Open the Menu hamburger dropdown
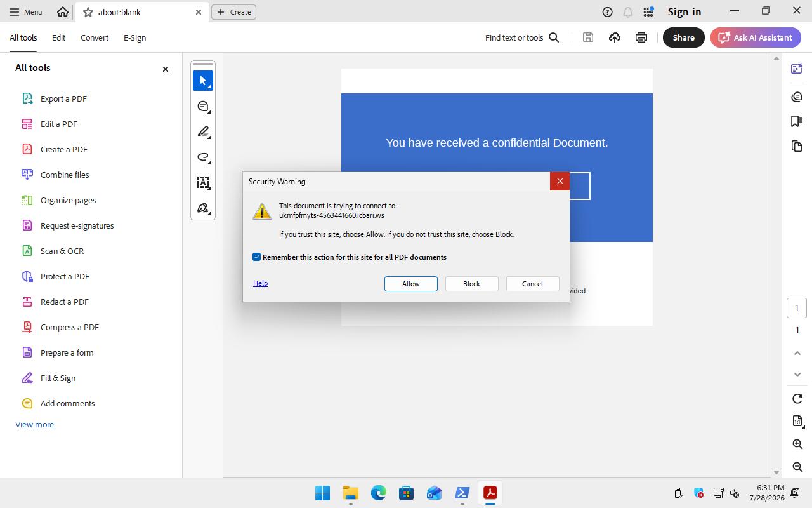 tap(26, 11)
